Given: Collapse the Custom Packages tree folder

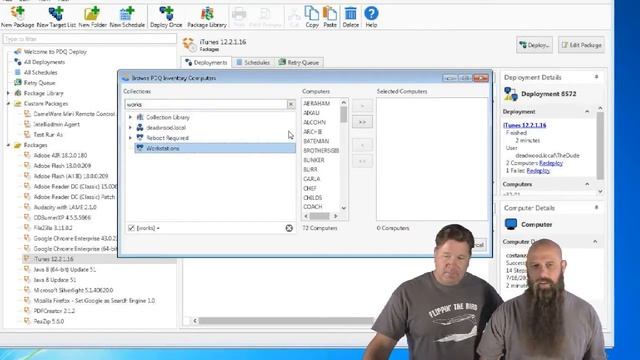Looking at the screenshot, I should click(8, 104).
